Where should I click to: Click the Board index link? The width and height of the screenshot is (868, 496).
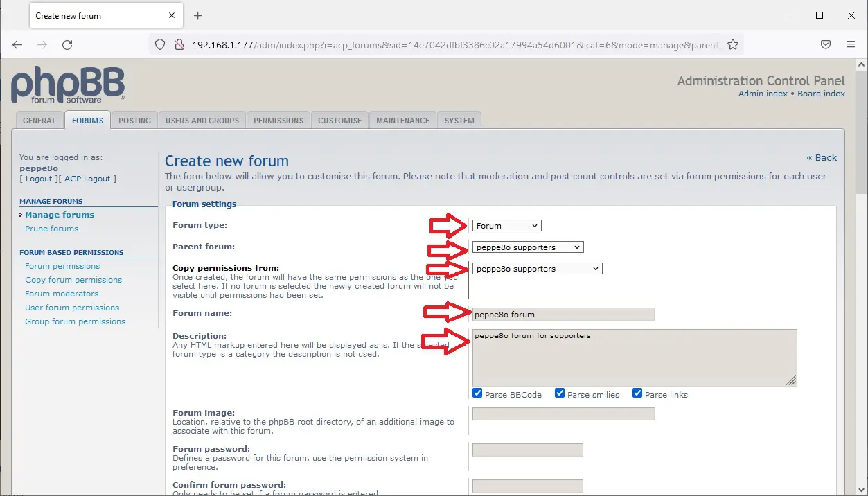coord(821,94)
